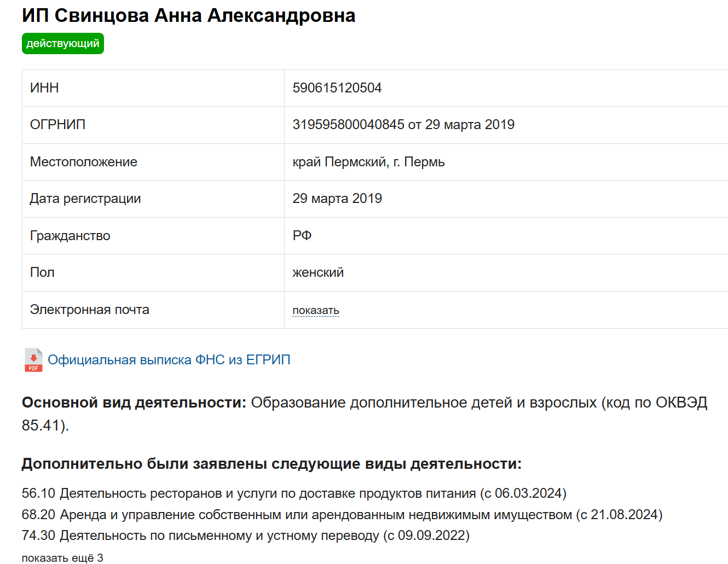Show the hidden email address
Screen dimensions: 728x564
click(x=316, y=310)
